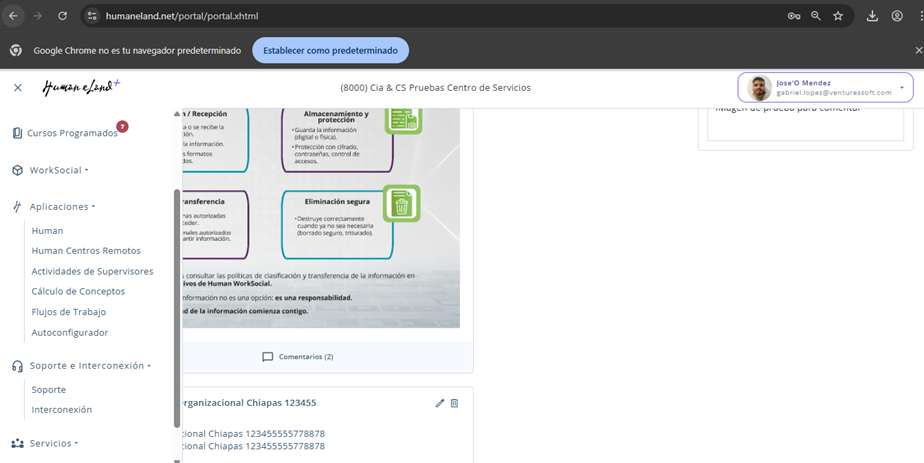Click the infographic image in the post
The image size is (924, 463).
pos(318,218)
